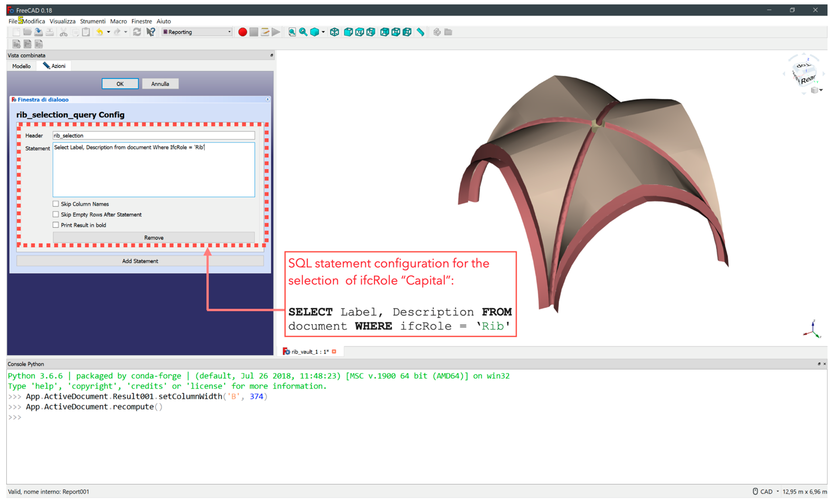
Task: Open the edit macros icon
Action: [x=265, y=32]
